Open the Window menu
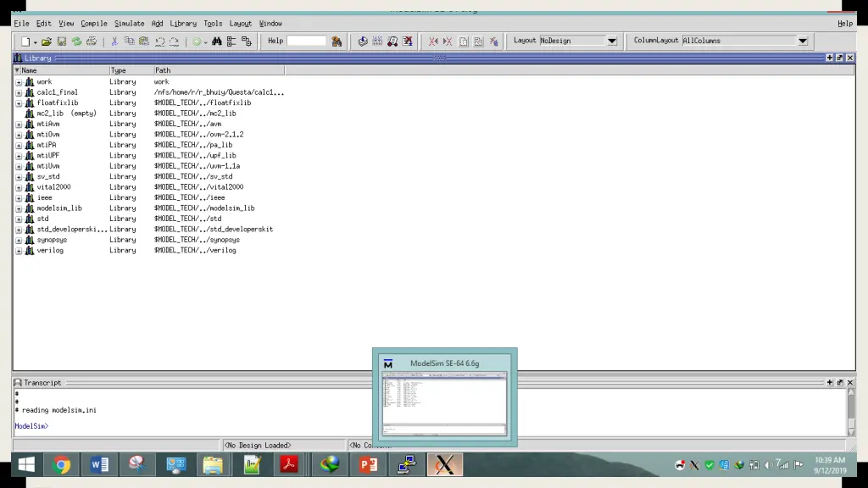Screen dimensions: 868x488 coord(270,23)
